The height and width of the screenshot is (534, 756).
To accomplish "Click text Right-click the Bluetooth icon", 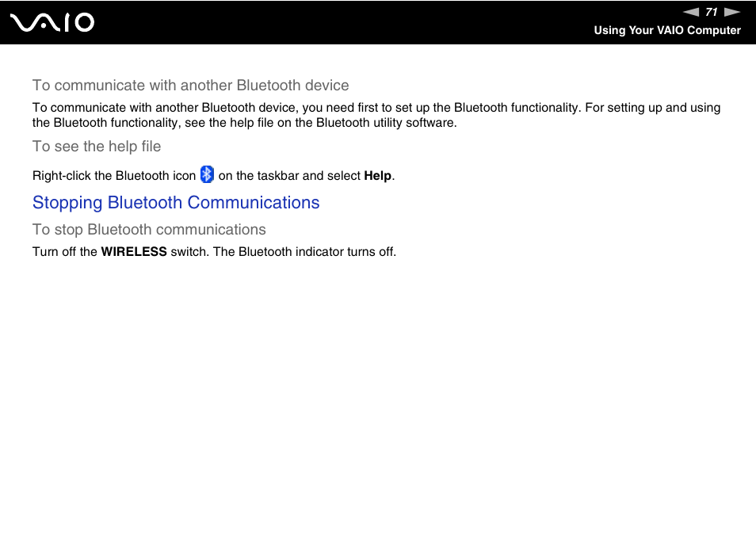I will [114, 176].
